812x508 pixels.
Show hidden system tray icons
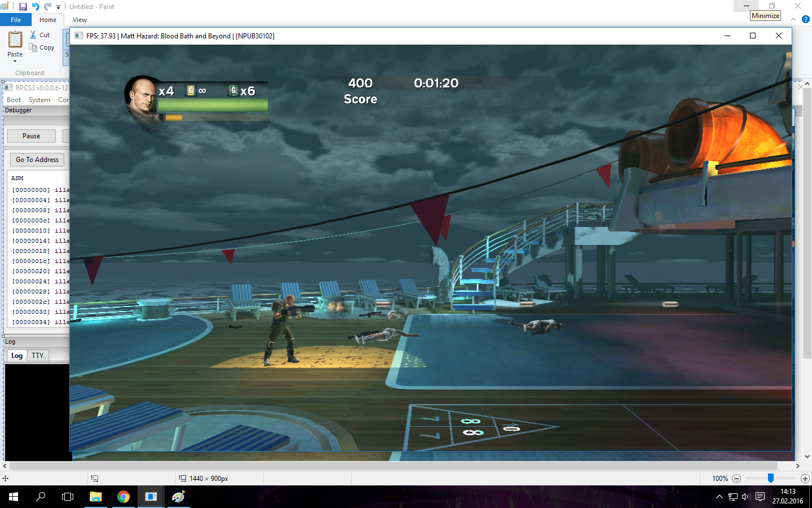pos(719,497)
